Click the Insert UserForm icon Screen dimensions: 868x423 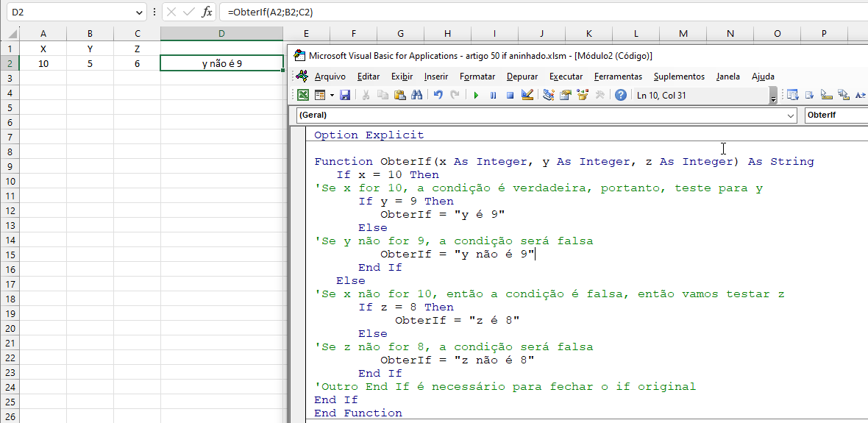[x=319, y=95]
